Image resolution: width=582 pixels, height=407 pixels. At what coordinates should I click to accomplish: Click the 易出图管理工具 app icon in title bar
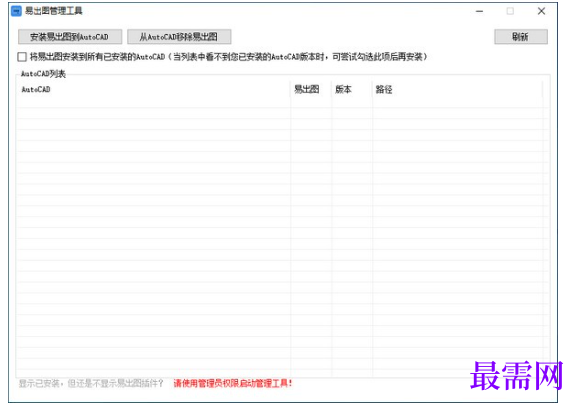pyautogui.click(x=16, y=11)
